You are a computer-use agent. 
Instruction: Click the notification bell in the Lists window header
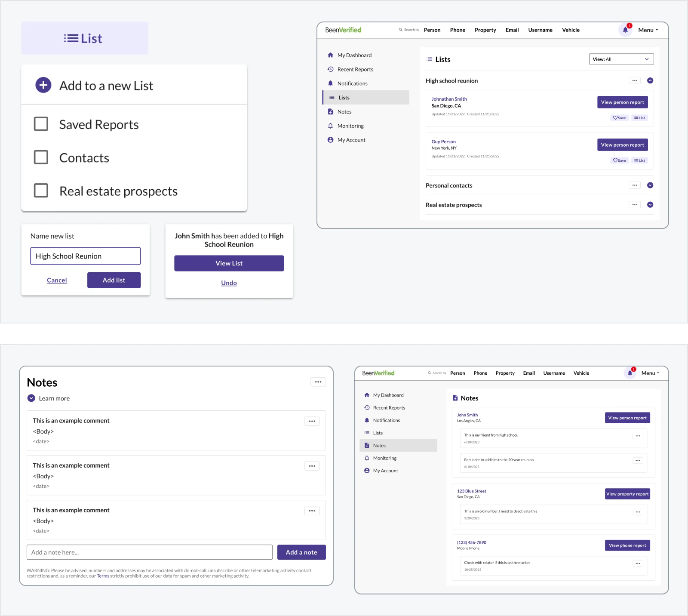tap(626, 30)
